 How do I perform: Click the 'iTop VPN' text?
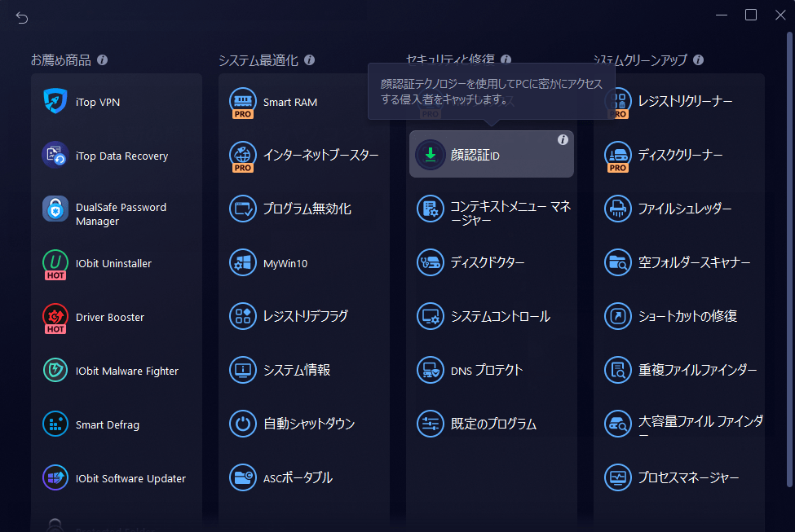[x=98, y=102]
